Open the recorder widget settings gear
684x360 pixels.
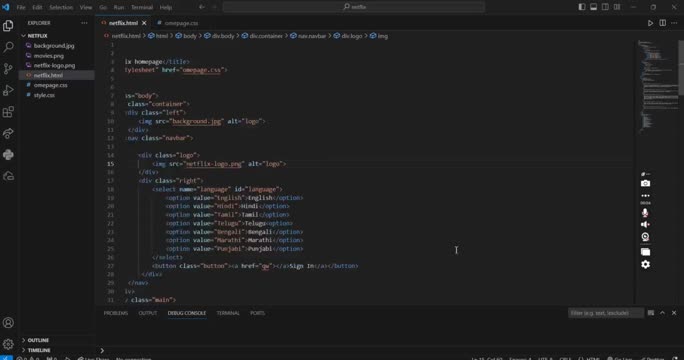[645, 264]
